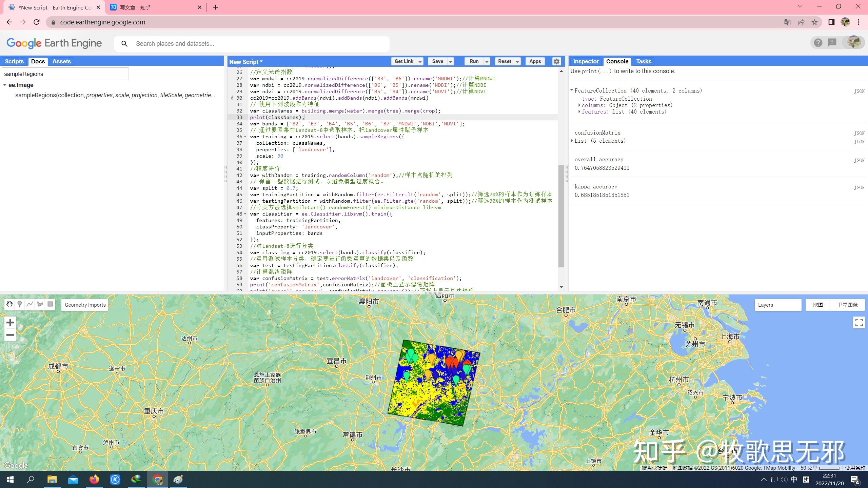Select the draw rectangle tool
Image resolution: width=868 pixels, height=488 pixels.
coord(50,304)
